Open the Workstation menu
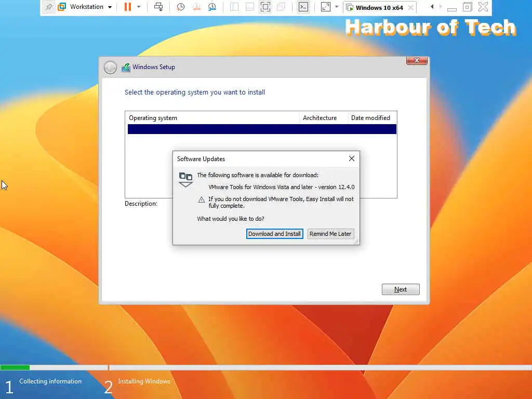The width and height of the screenshot is (532, 399). tap(86, 7)
